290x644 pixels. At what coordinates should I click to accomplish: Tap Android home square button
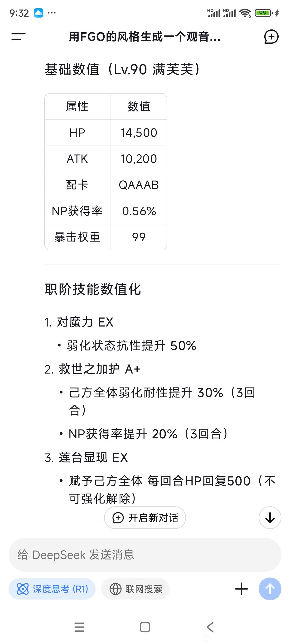[x=145, y=627]
